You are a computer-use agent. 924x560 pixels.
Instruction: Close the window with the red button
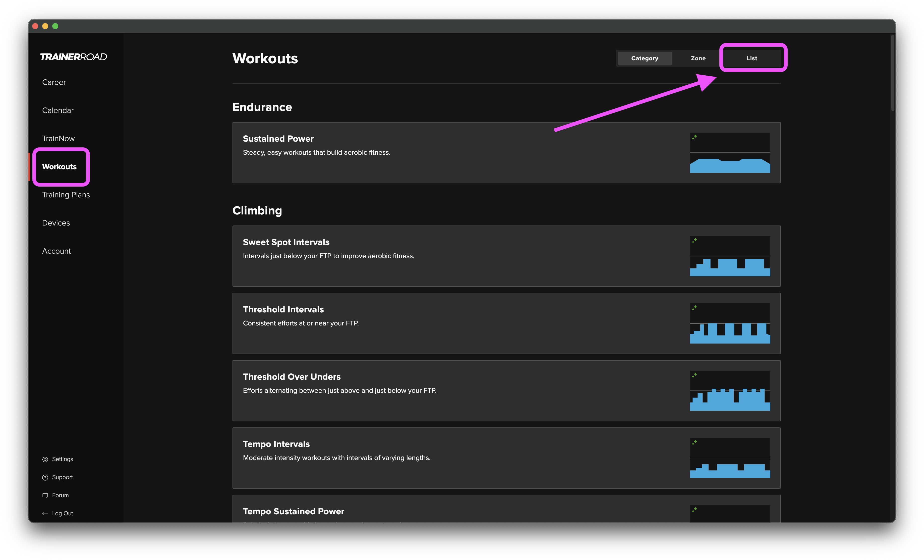click(35, 26)
